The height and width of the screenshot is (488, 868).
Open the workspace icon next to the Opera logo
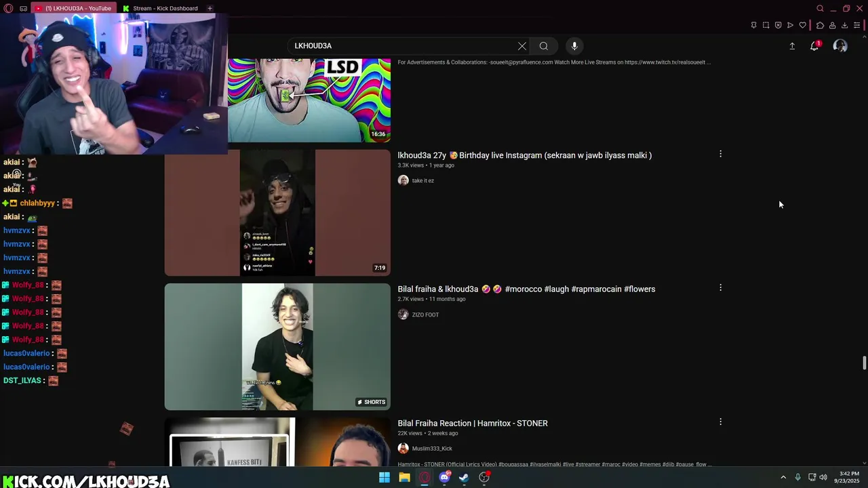click(x=23, y=8)
